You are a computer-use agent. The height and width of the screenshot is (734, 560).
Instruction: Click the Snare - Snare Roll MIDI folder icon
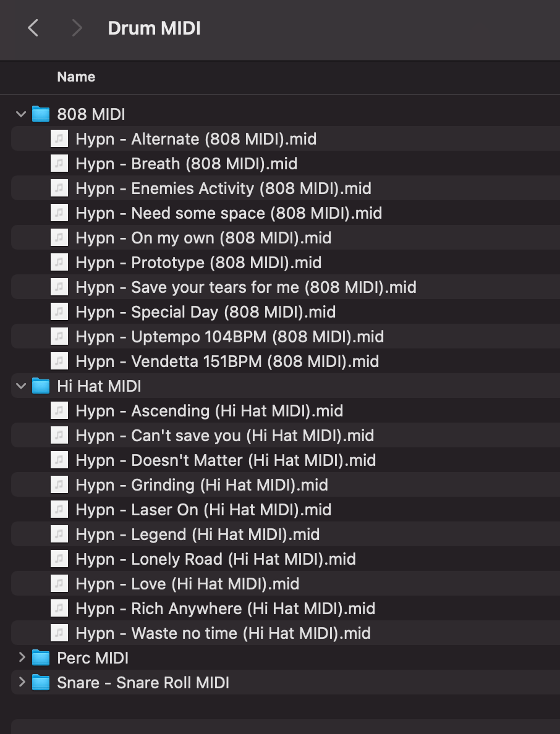point(41,682)
